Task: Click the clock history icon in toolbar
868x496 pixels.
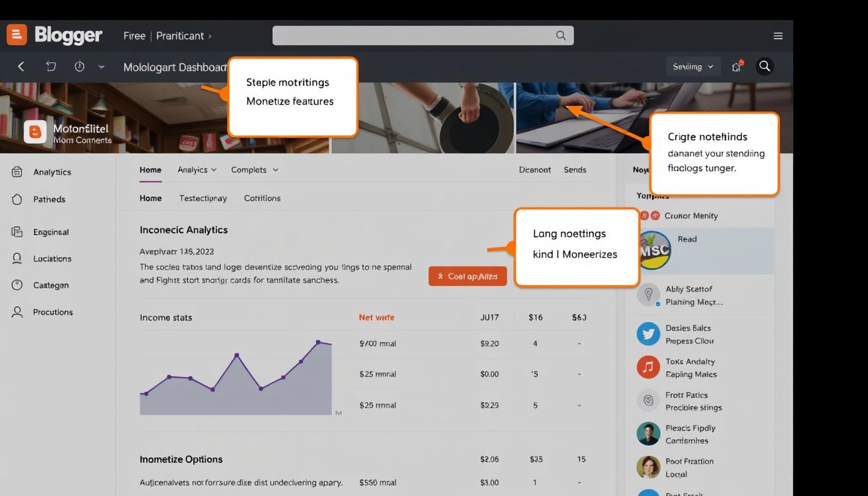Action: (x=79, y=67)
